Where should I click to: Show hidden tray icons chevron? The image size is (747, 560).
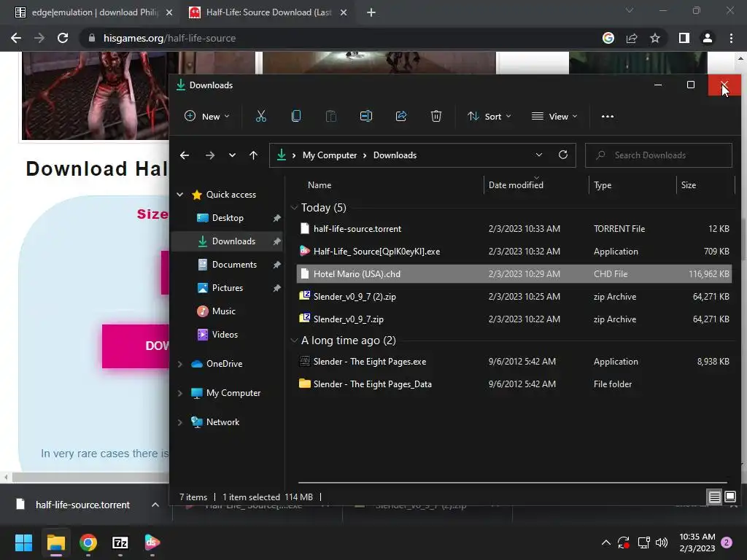(x=606, y=542)
